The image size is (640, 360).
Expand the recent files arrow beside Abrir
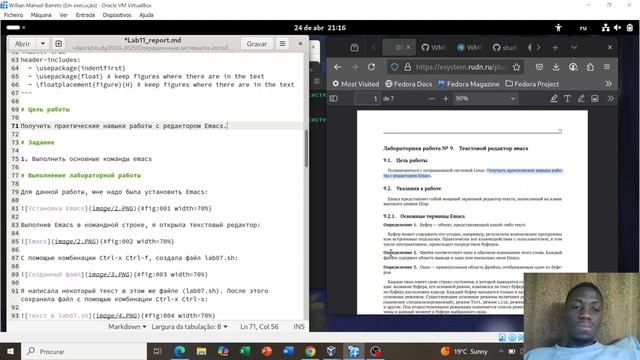43,44
